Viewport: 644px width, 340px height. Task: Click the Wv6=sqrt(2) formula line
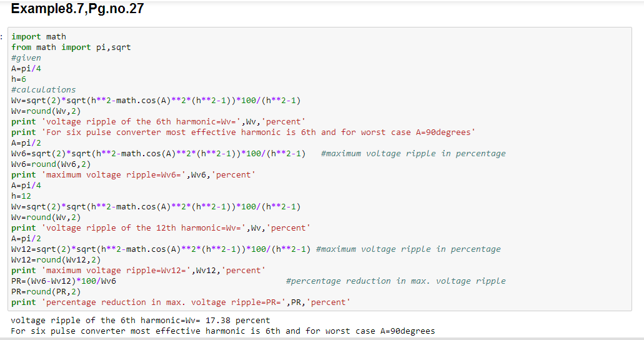(x=159, y=153)
